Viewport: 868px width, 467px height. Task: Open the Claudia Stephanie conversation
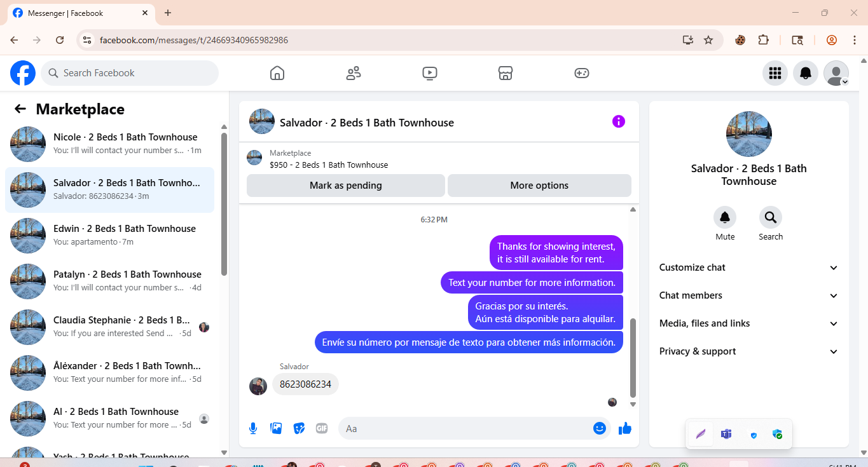(x=109, y=327)
